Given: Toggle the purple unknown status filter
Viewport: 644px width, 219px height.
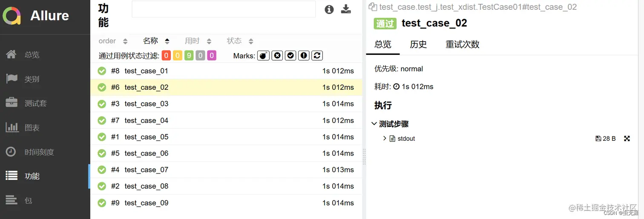Looking at the screenshot, I should 212,56.
